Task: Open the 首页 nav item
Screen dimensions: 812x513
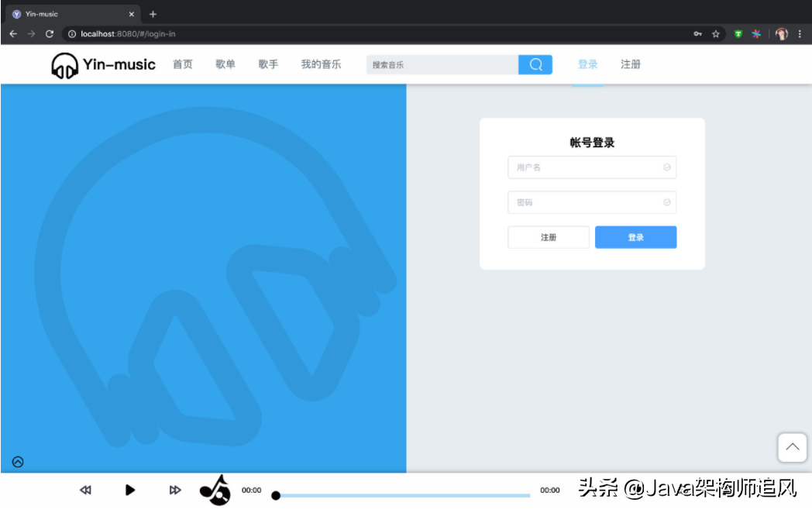Action: pyautogui.click(x=182, y=64)
